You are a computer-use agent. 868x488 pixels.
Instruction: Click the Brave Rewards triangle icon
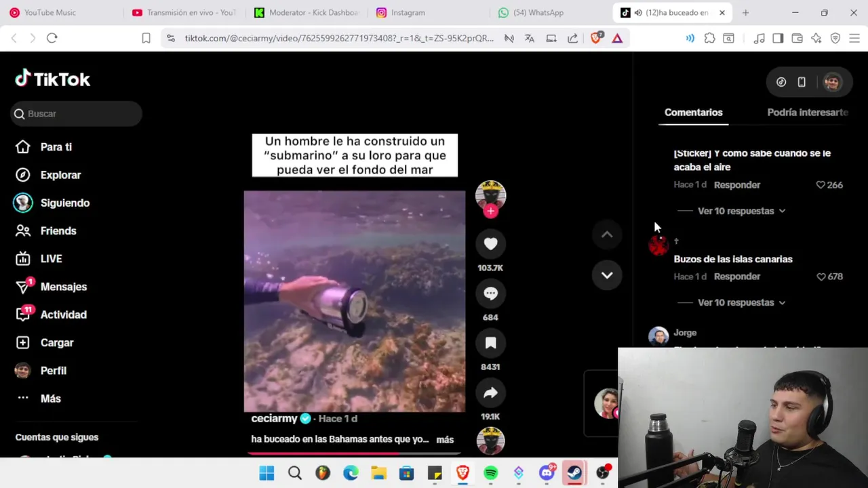pos(617,39)
